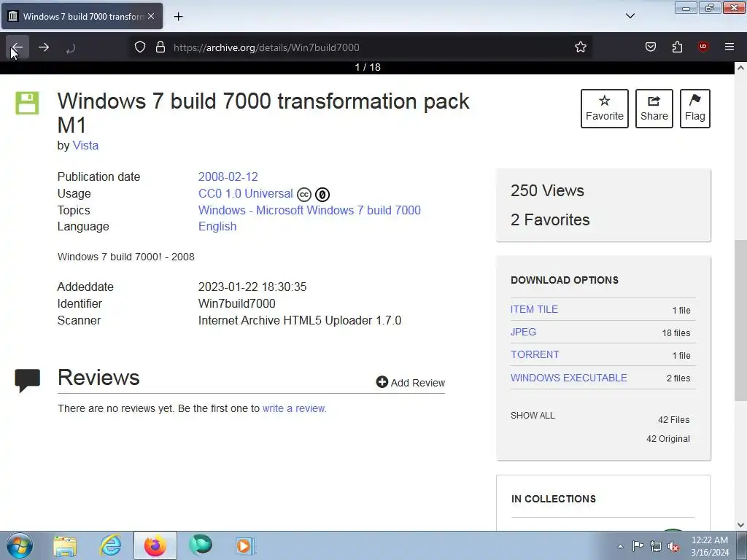Open the Windows - Microsoft Windows 7 build 7000 topic
The height and width of the screenshot is (560, 747).
pos(309,210)
